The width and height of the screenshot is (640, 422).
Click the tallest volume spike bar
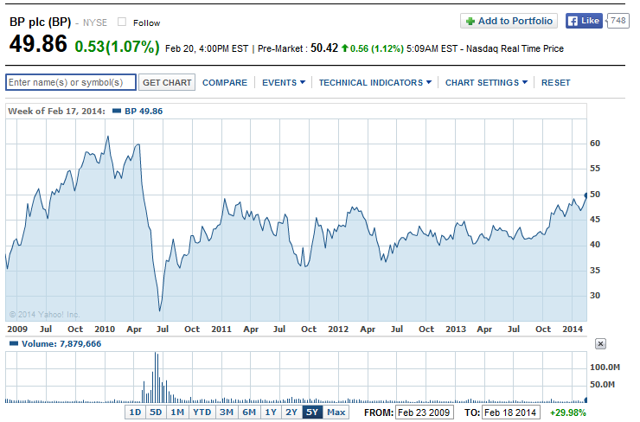click(156, 378)
